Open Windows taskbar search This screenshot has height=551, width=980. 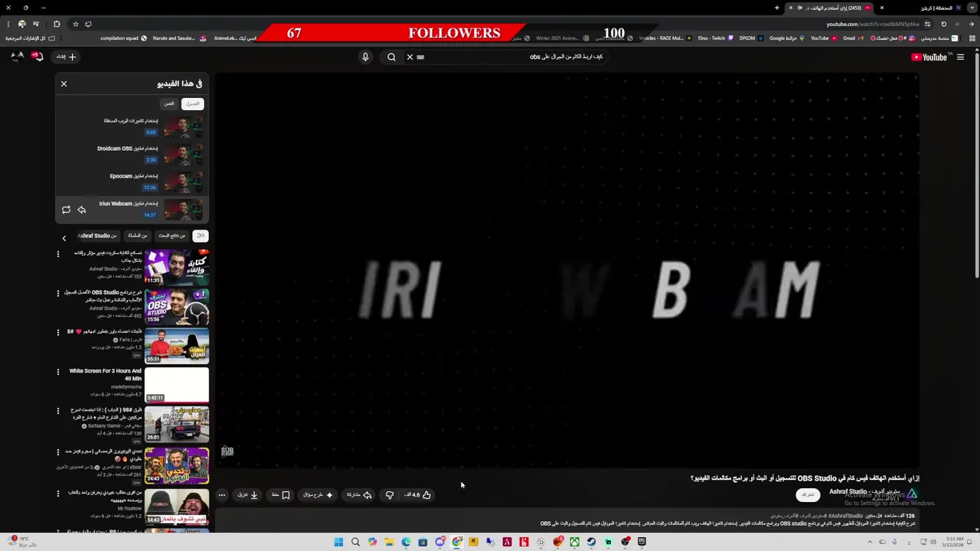coord(355,542)
